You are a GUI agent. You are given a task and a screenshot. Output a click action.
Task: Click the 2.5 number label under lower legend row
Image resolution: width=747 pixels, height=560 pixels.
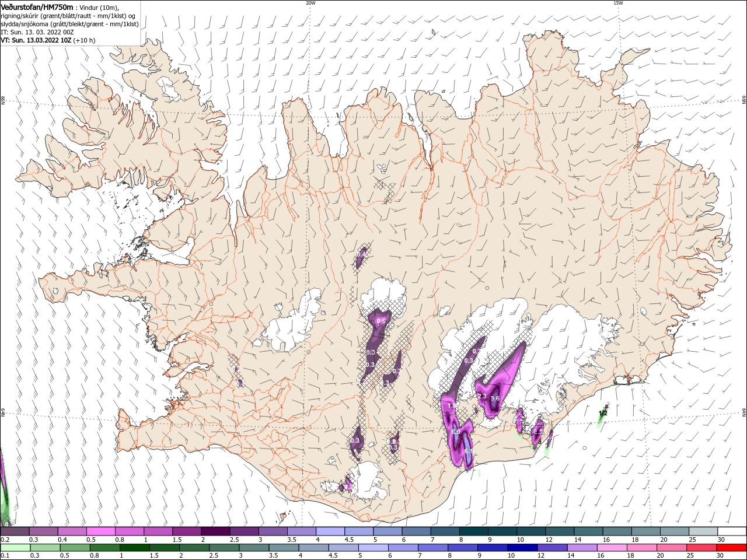click(x=214, y=556)
